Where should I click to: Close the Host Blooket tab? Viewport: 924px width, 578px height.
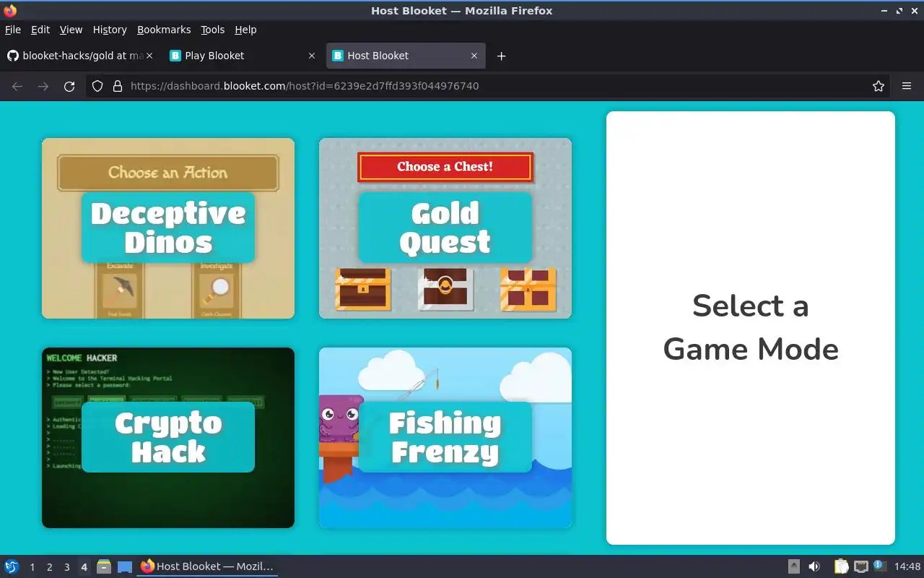click(x=474, y=56)
